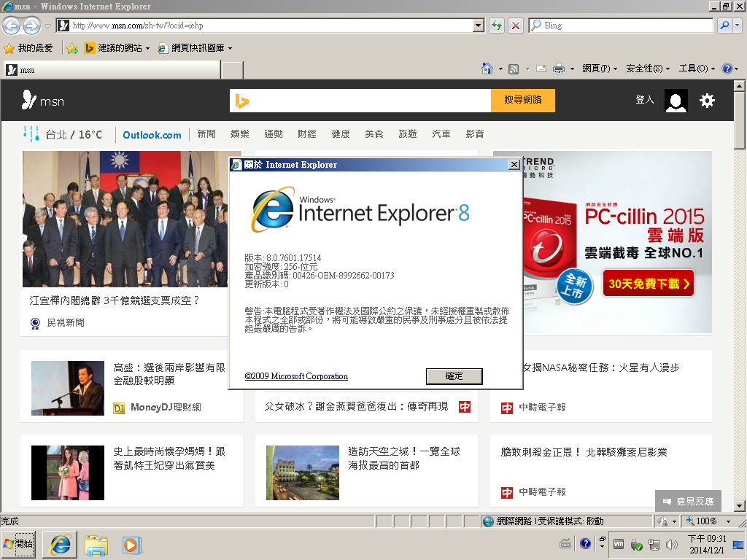Click the Taipei weather rain icon

click(31, 134)
